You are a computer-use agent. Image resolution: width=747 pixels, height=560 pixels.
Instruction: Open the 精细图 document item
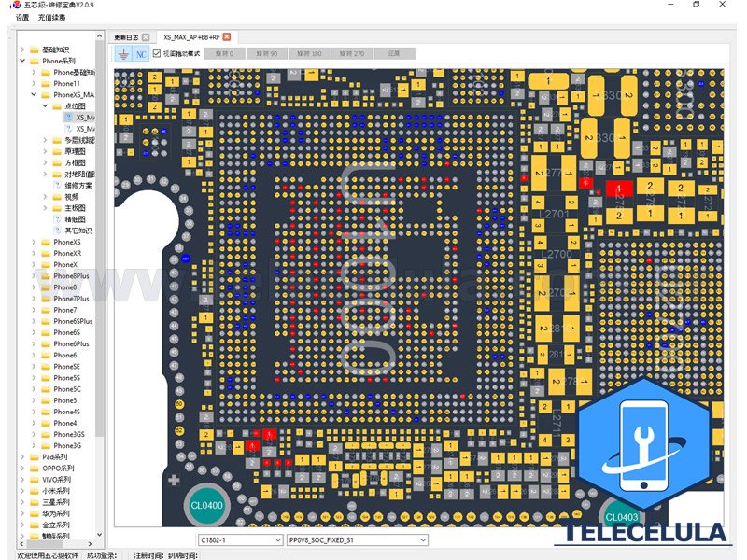76,219
